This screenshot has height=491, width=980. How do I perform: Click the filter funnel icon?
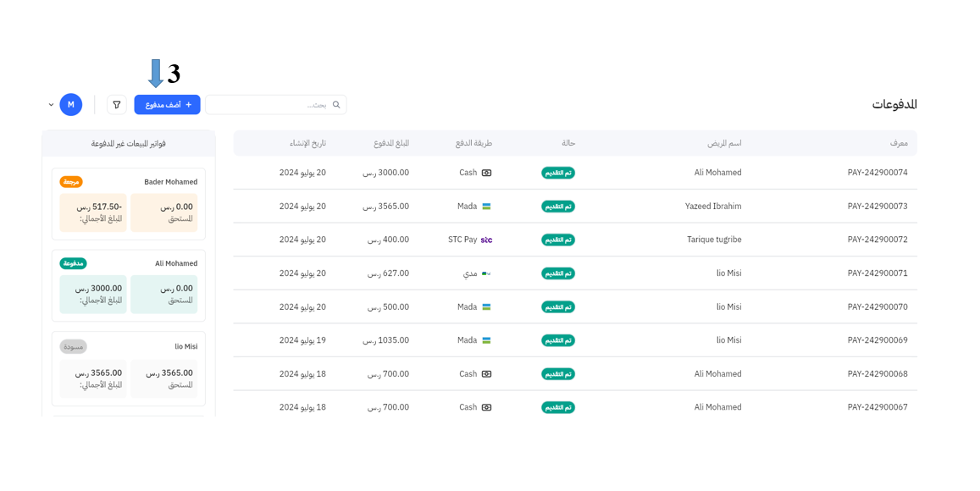coord(117,105)
